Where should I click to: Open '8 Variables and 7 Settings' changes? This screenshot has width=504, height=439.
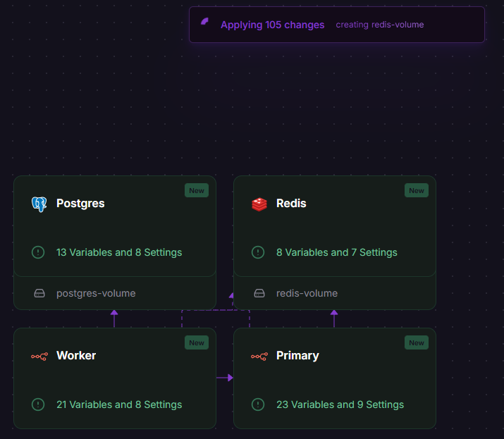click(337, 252)
